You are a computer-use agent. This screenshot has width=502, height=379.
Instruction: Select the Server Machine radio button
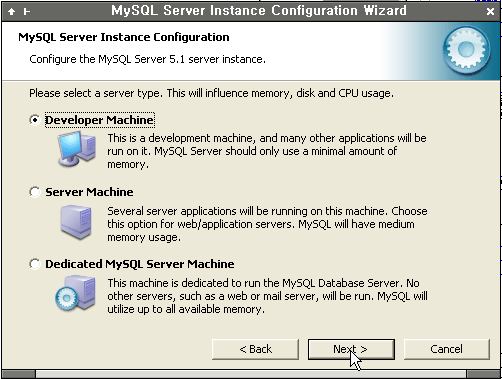click(35, 192)
